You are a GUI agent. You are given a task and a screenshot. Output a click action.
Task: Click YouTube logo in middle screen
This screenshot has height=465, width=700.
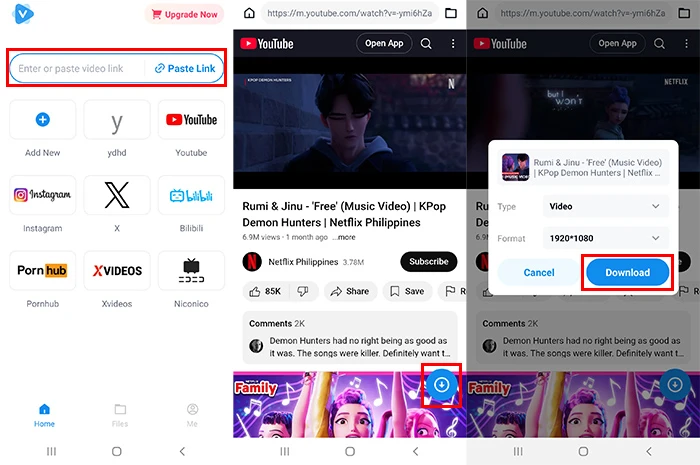pyautogui.click(x=267, y=44)
